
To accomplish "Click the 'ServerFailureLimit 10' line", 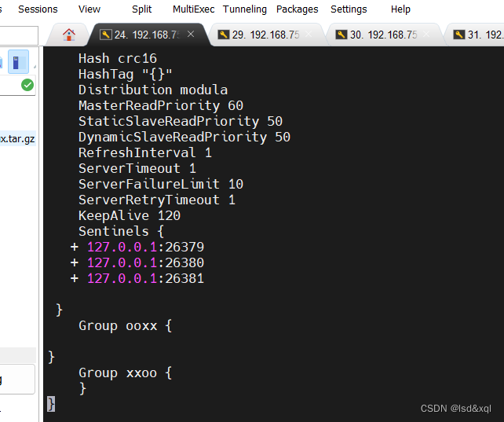I will coord(161,185).
